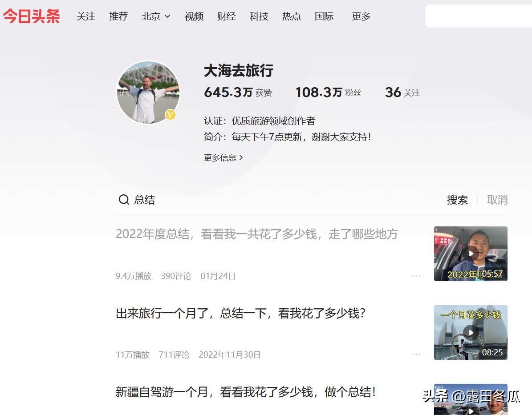This screenshot has width=532, height=415.
Task: Click the 645.3万 获赞 count
Action: 238,92
